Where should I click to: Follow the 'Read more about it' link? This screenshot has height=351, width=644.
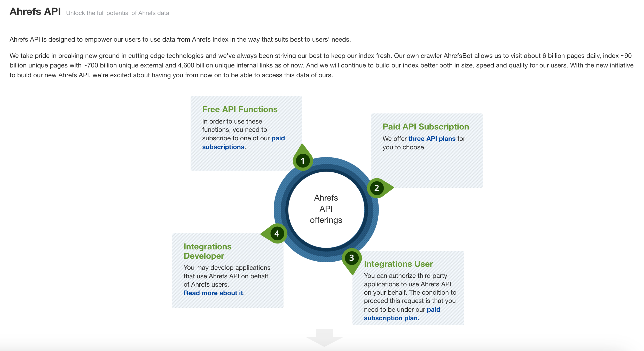click(213, 293)
